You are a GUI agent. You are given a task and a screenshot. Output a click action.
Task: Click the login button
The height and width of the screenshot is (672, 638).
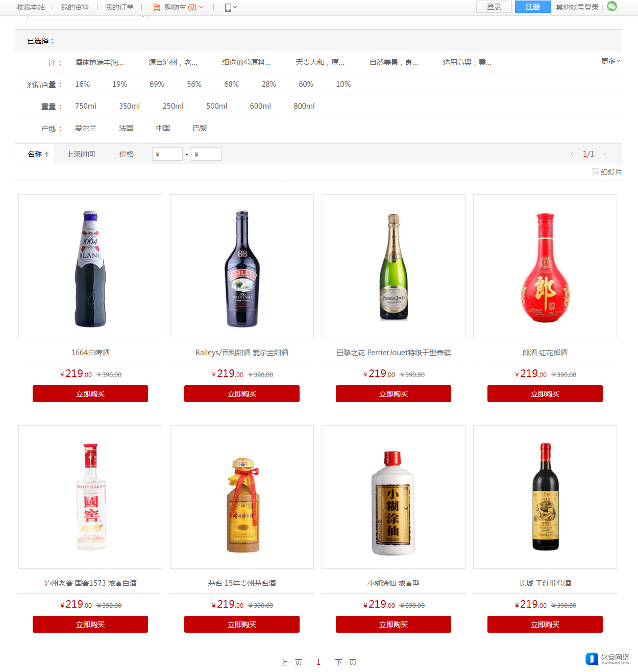[494, 7]
